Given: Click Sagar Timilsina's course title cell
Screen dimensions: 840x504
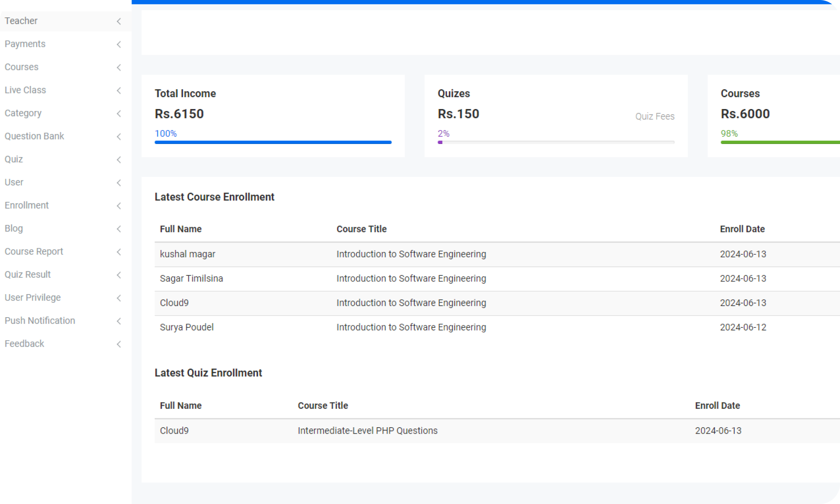Looking at the screenshot, I should 411,278.
